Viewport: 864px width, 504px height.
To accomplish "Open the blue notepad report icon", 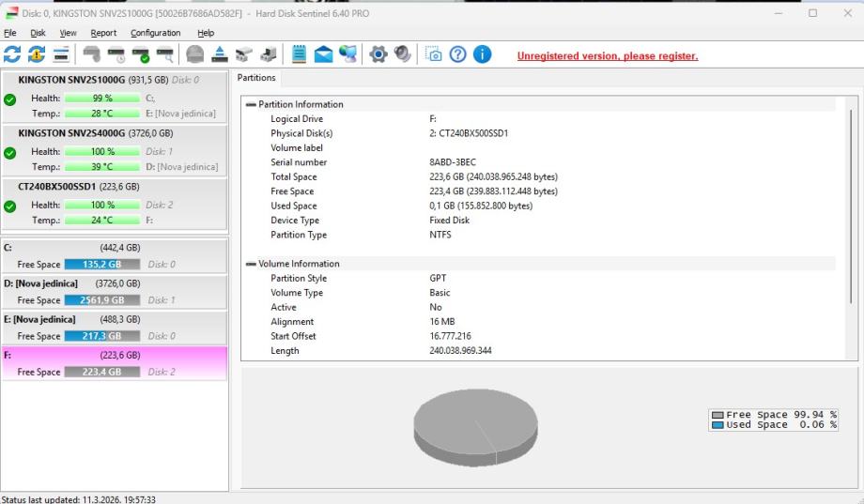I will point(300,54).
